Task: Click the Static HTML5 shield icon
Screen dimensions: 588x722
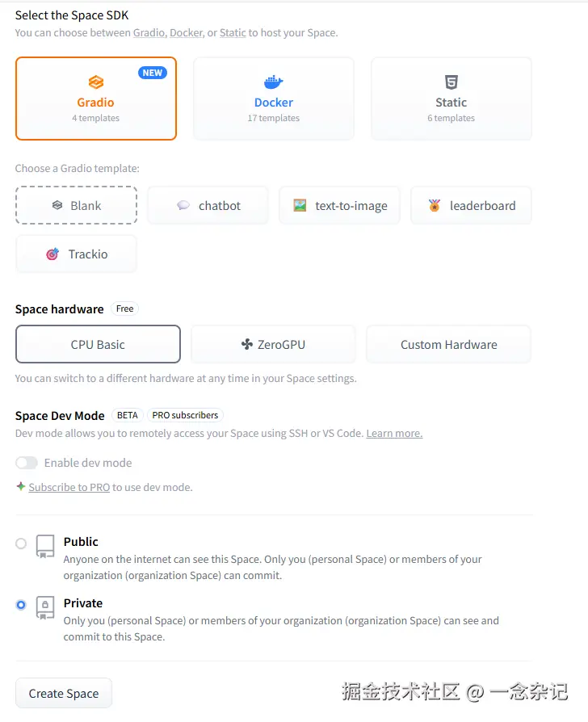Action: tap(451, 82)
